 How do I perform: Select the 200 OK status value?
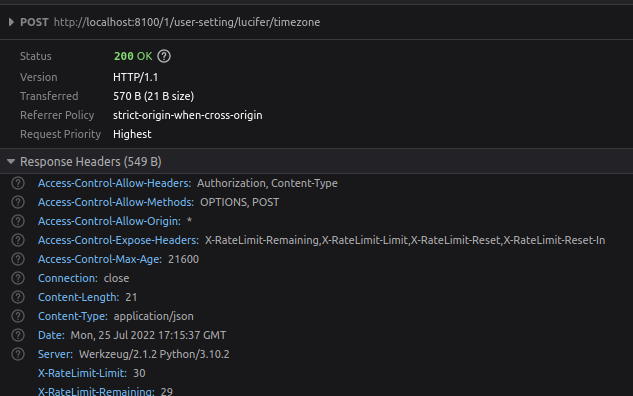click(133, 56)
